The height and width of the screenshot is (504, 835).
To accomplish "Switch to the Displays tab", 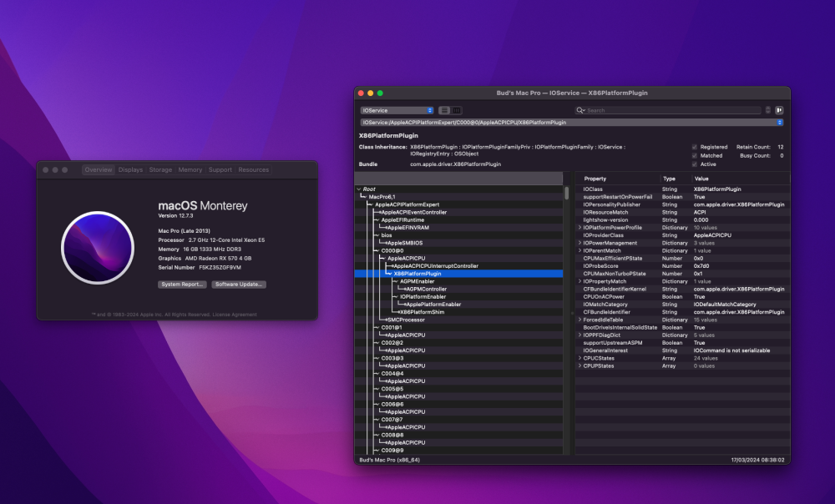I will coord(130,169).
